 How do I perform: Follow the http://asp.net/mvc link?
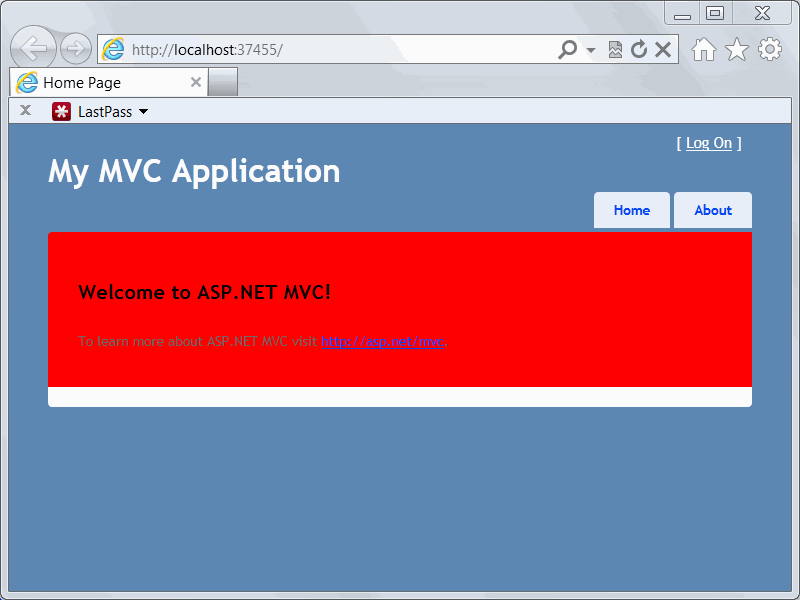tap(383, 341)
